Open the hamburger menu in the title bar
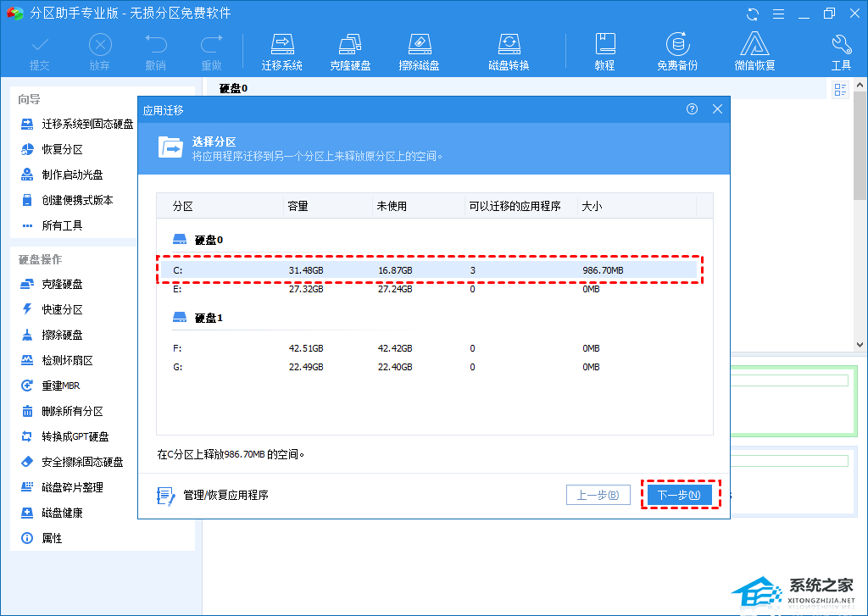Viewport: 868px width, 616px height. pos(778,14)
